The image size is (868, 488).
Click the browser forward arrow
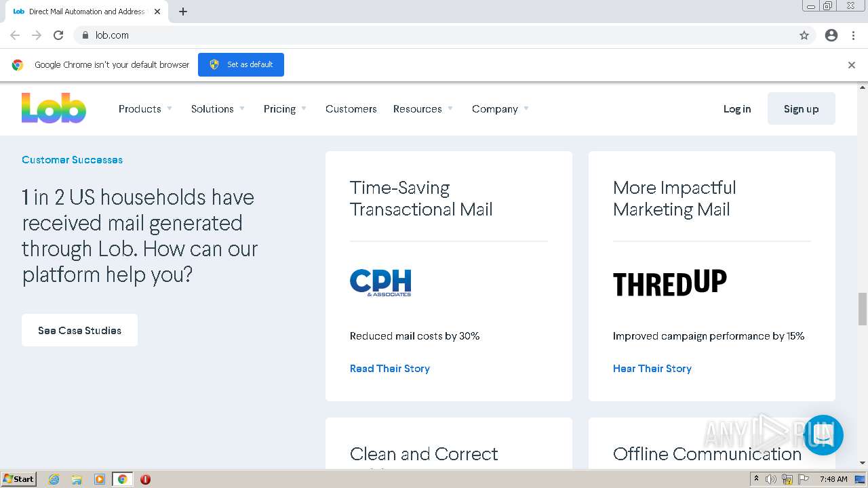37,35
